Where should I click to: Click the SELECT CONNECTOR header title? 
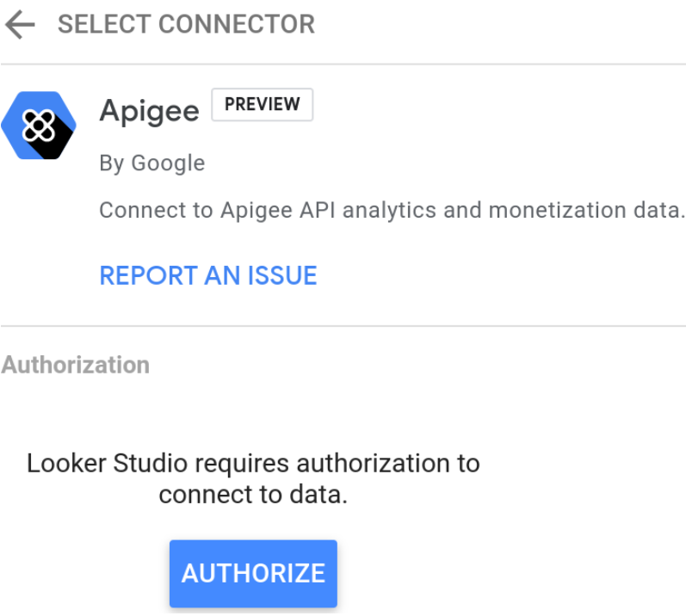186,25
